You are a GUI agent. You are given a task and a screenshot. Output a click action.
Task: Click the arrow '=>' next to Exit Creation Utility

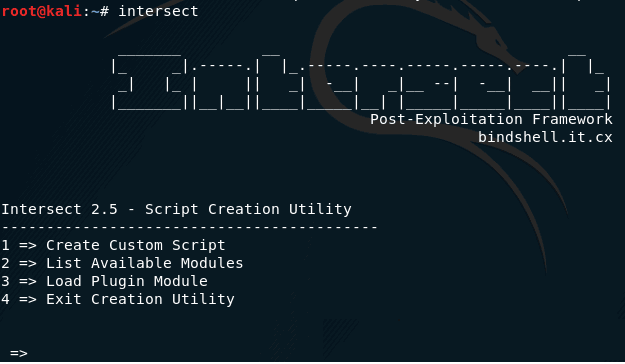[28, 300]
